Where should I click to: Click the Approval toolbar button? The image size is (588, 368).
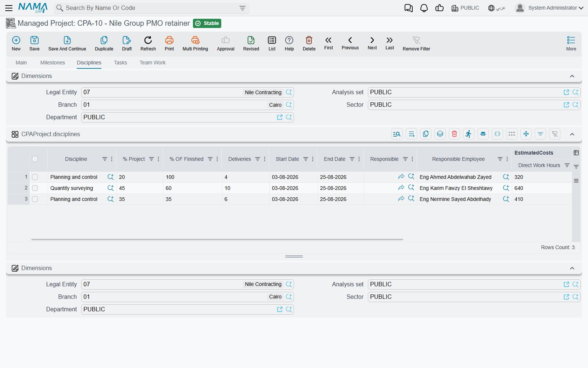click(x=226, y=43)
